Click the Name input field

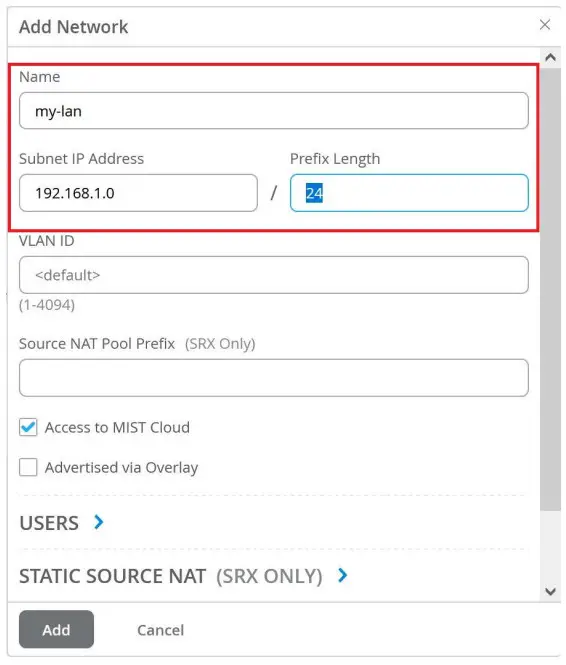tap(273, 111)
